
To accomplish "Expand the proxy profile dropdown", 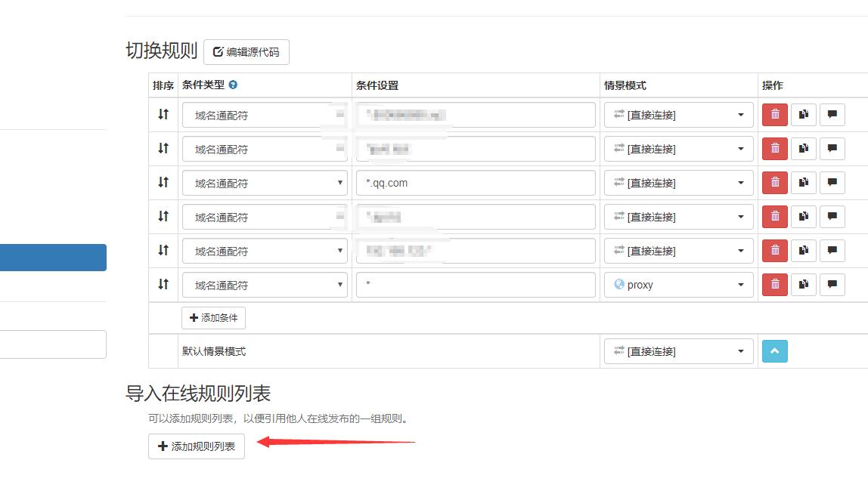I will [x=678, y=285].
